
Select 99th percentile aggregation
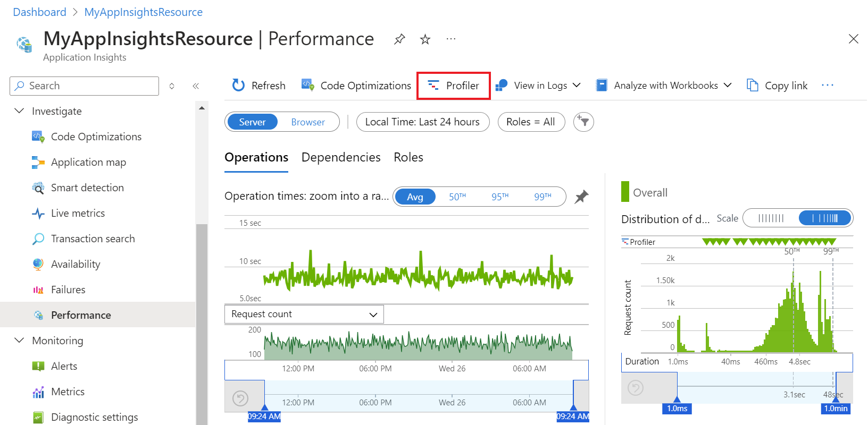542,197
